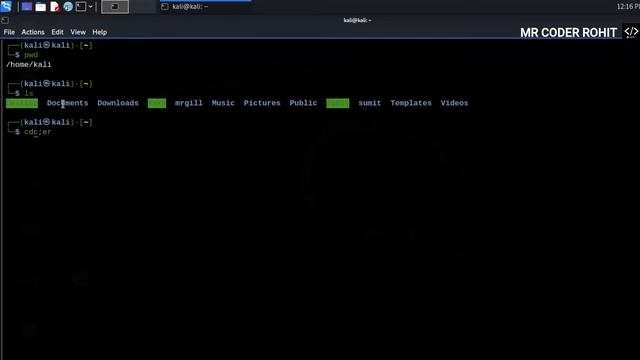640x360 pixels.
Task: Click the sumit directory name
Action: [369, 103]
